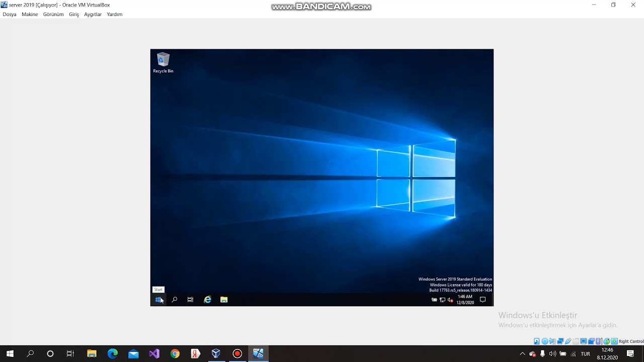644x362 pixels.
Task: Open the Aygıtlar menu
Action: coord(93,15)
